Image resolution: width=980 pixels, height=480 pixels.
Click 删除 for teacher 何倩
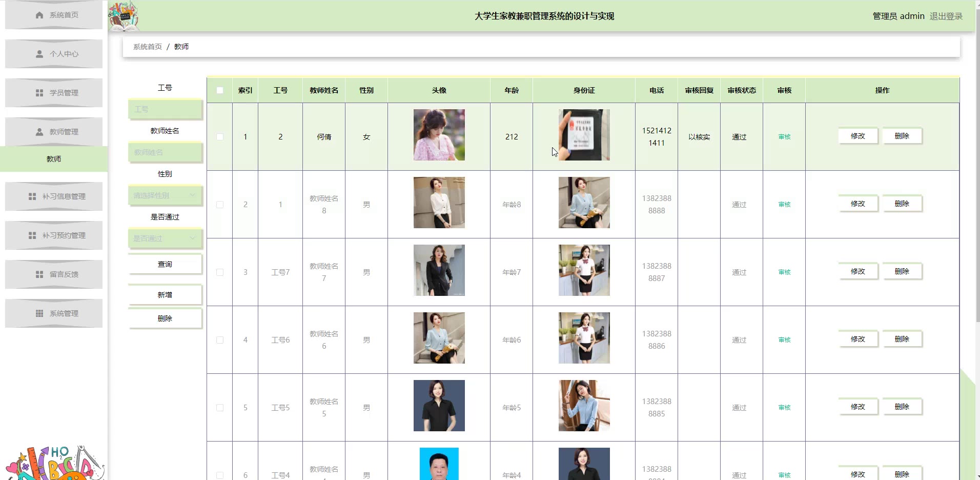tap(902, 136)
